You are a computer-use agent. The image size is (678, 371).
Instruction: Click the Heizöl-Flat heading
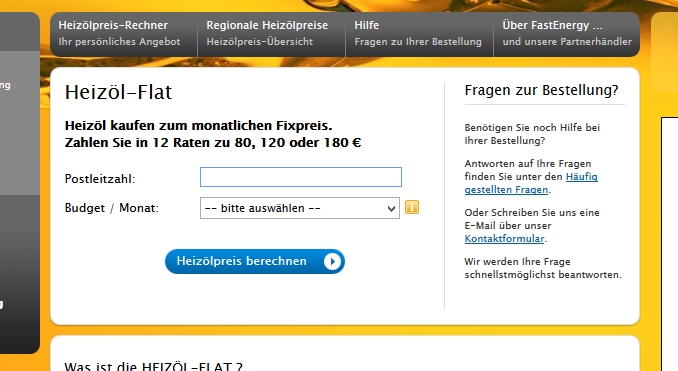118,92
